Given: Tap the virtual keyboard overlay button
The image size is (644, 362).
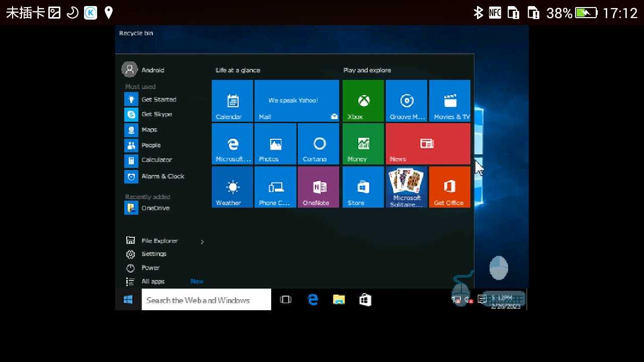Looking at the screenshot, I should coord(504,299).
